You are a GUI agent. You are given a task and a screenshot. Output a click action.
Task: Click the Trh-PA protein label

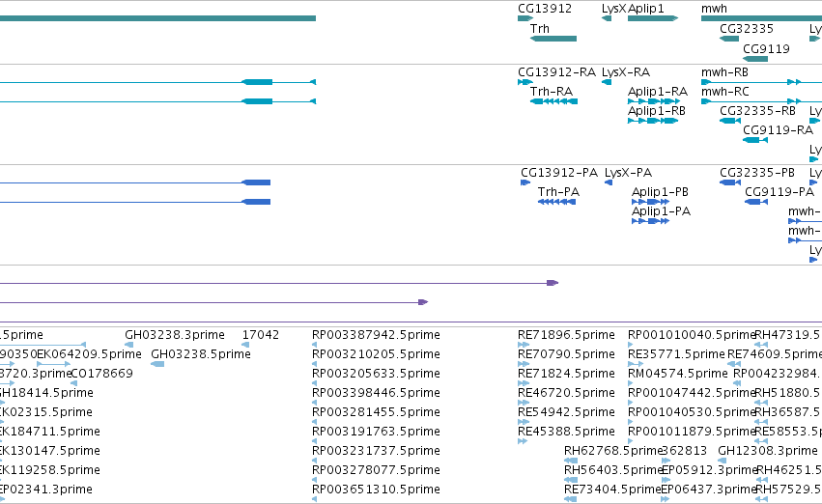coord(559,192)
